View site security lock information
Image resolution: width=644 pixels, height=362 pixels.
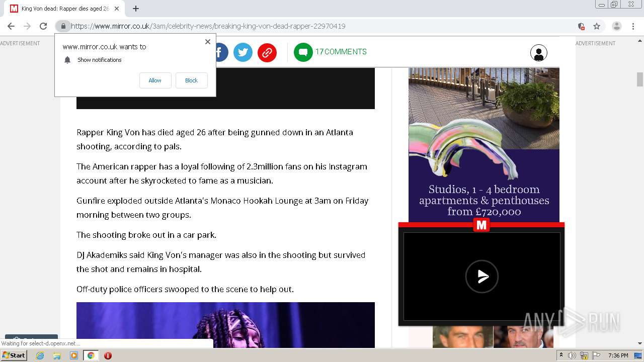click(63, 26)
